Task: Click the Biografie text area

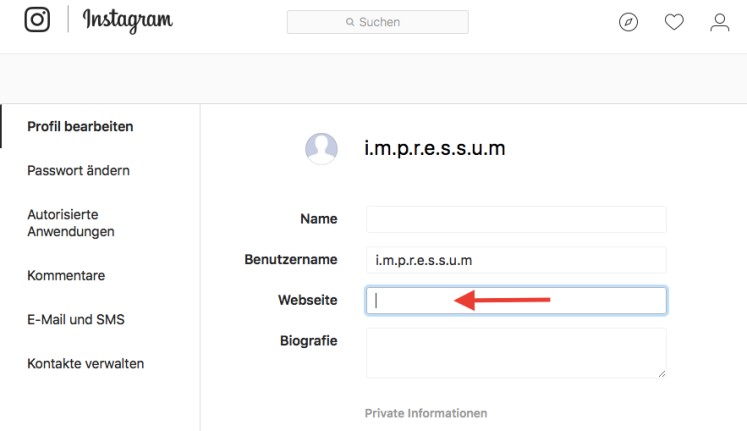Action: click(x=516, y=352)
